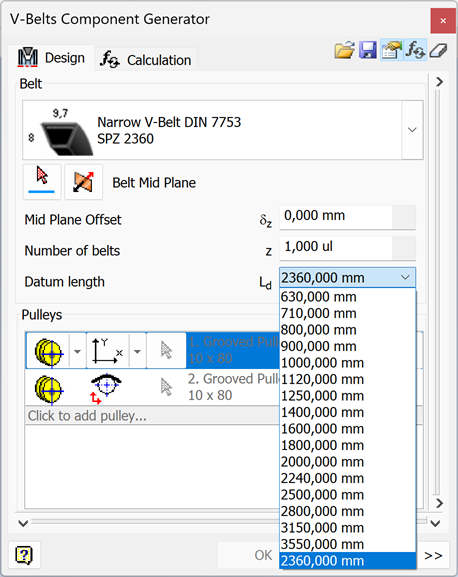The image size is (458, 577).
Task: Select 3150,000 mm datum length
Action: point(348,528)
